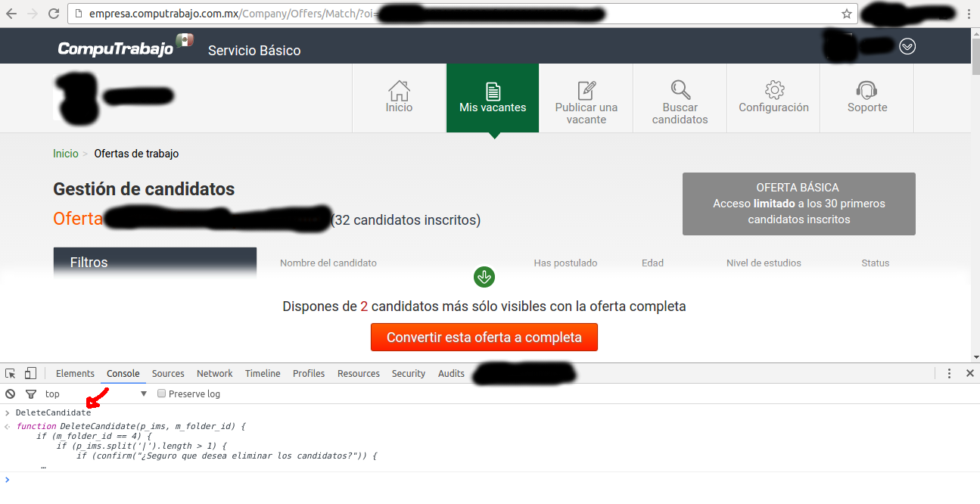Activate DevTools inspect element picker
980x504 pixels.
coord(11,373)
